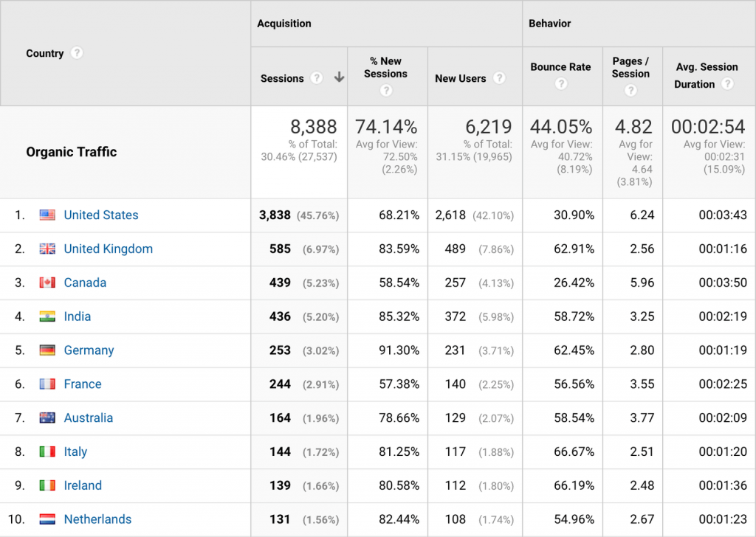Select United States sessions value 3,838

[275, 215]
